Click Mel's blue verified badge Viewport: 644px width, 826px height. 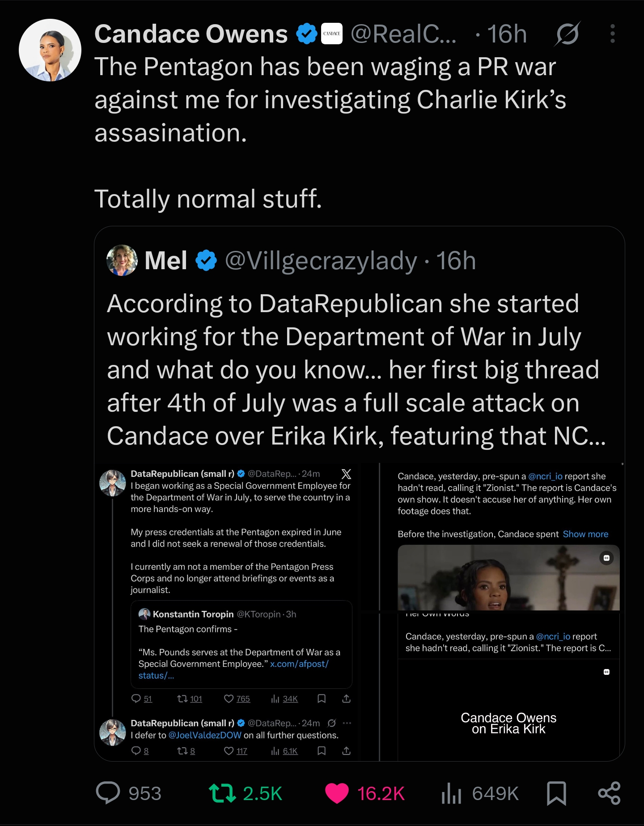click(x=206, y=260)
